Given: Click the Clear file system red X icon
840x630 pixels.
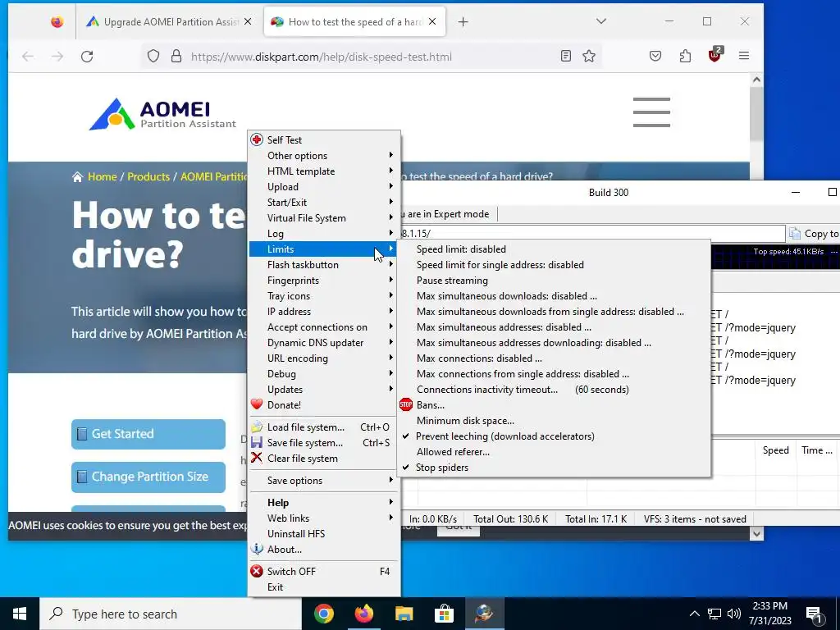Looking at the screenshot, I should (x=257, y=458).
